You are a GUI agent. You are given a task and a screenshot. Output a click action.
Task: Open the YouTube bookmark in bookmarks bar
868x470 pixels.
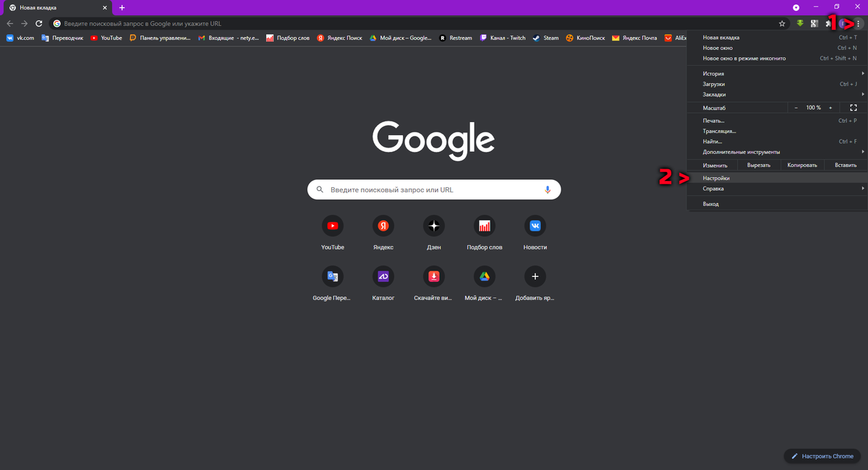(106, 38)
